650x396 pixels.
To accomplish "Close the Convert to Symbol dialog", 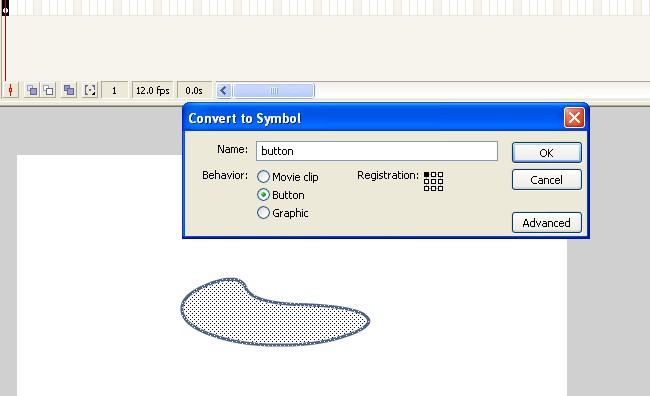I will [x=574, y=118].
